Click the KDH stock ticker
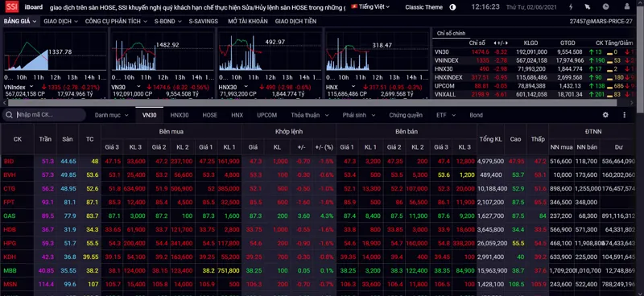The width and height of the screenshot is (644, 296). [9, 257]
